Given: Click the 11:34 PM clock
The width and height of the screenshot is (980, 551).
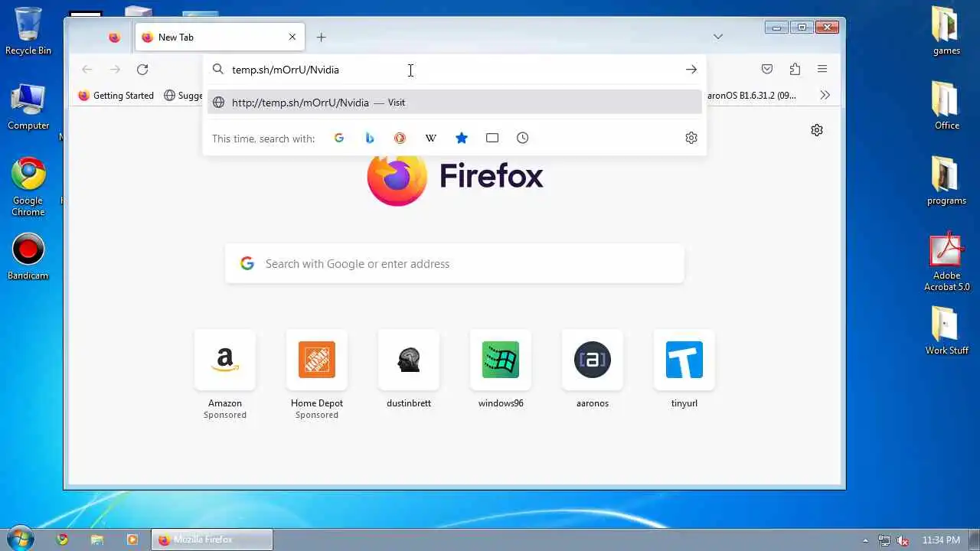Looking at the screenshot, I should point(941,540).
